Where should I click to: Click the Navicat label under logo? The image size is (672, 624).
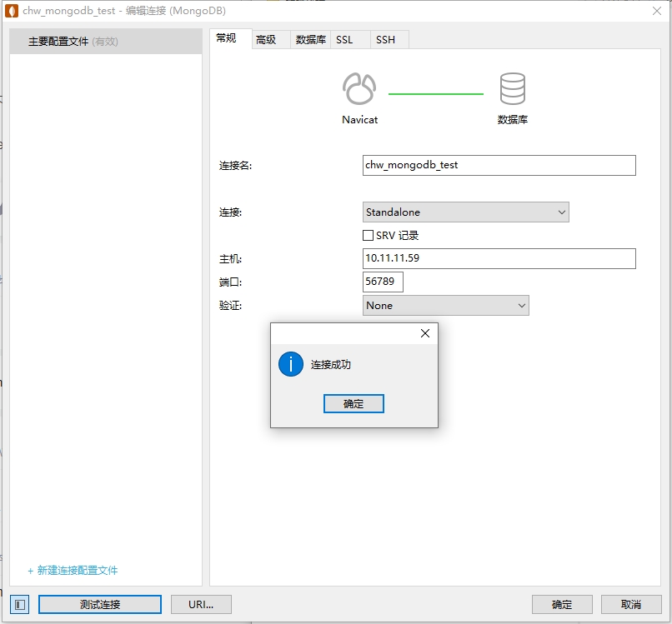359,120
